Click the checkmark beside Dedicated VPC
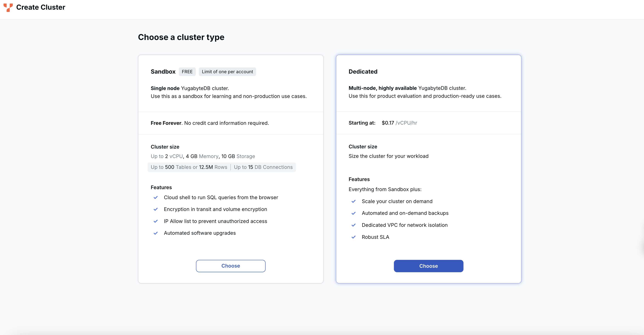The width and height of the screenshot is (644, 335). click(354, 225)
